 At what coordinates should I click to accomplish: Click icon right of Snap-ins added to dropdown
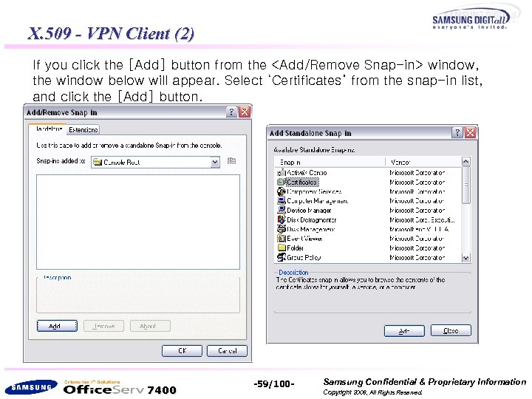click(231, 161)
